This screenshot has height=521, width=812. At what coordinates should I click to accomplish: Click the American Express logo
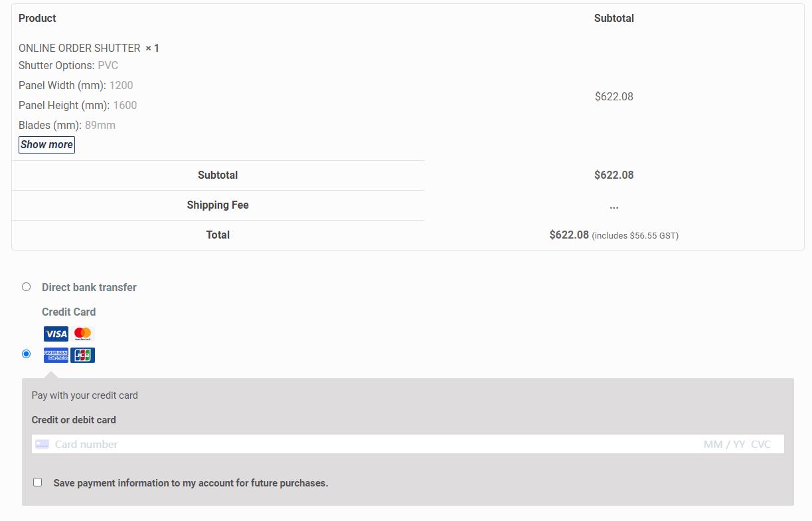click(56, 355)
